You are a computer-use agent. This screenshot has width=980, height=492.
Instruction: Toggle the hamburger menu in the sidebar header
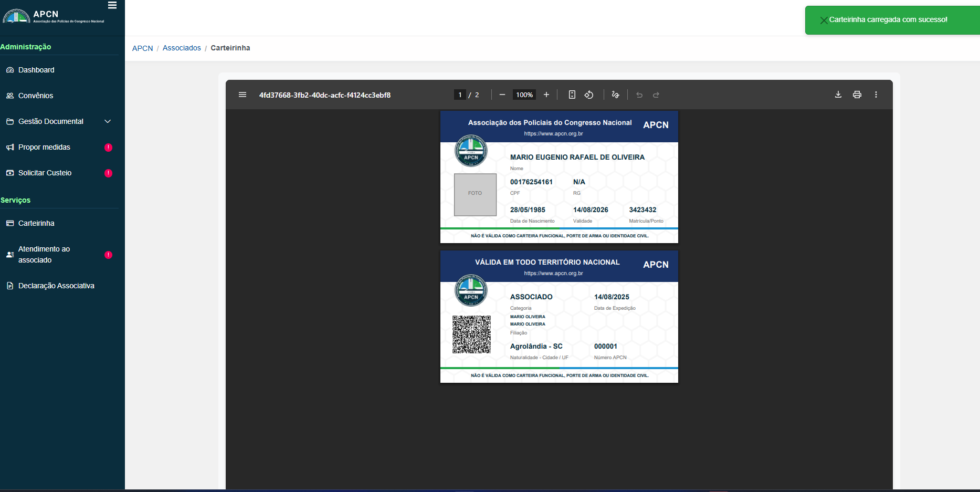click(112, 5)
